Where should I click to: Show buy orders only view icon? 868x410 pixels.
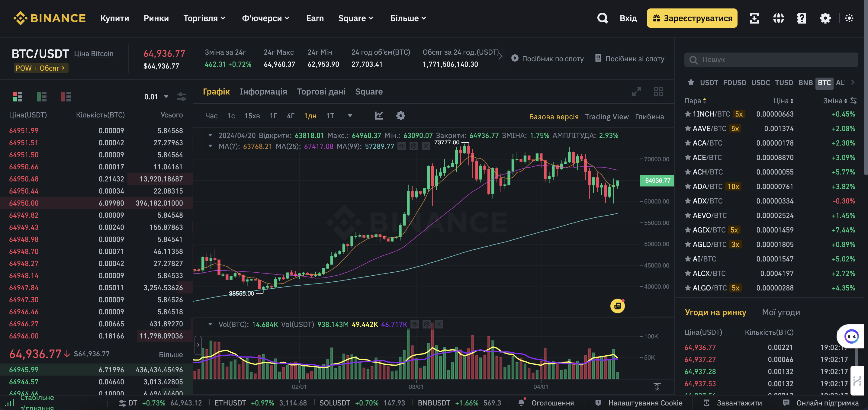tap(42, 96)
